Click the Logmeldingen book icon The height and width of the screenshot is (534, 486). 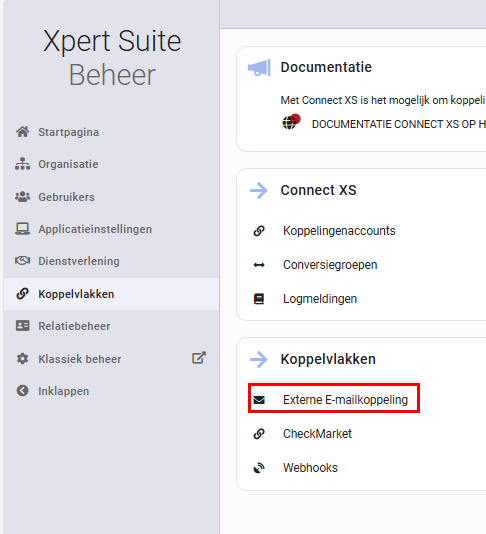(x=259, y=299)
